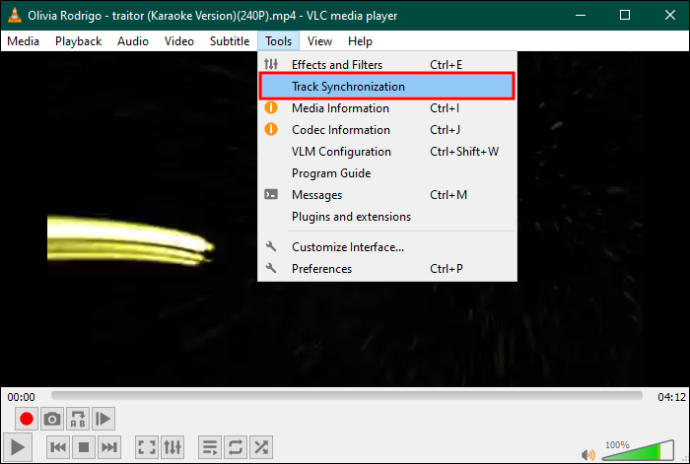Screen dimensions: 690x464
Task: Select VLM Configuration option
Action: coord(387,151)
